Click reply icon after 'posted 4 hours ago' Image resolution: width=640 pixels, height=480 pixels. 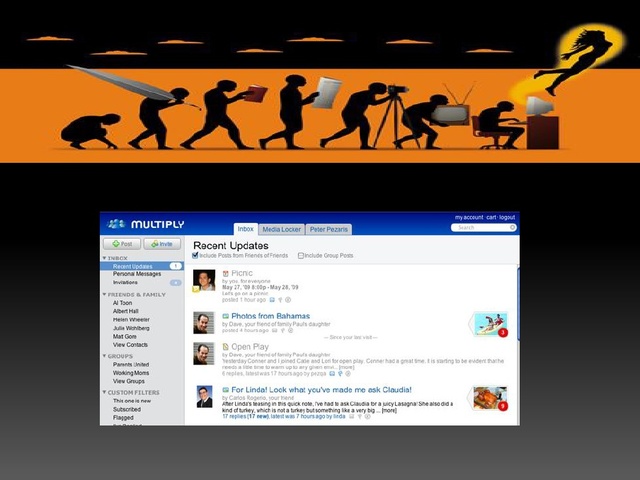click(275, 331)
